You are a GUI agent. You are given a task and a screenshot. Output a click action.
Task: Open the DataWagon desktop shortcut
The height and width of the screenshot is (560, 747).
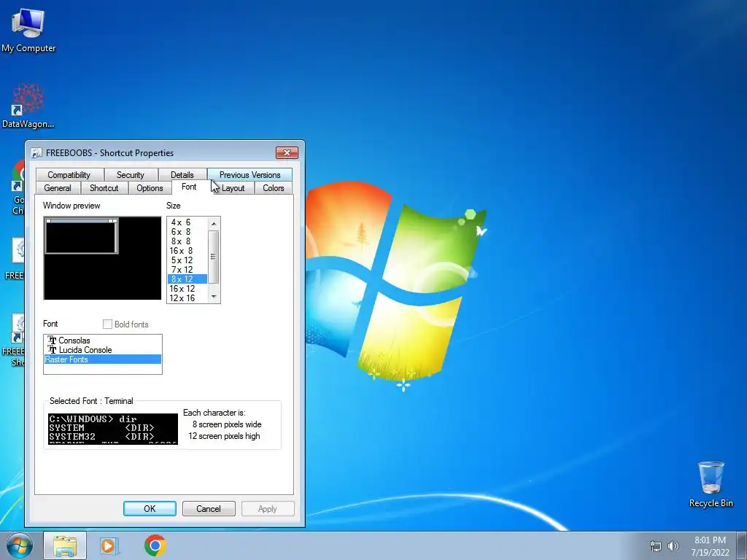28,106
